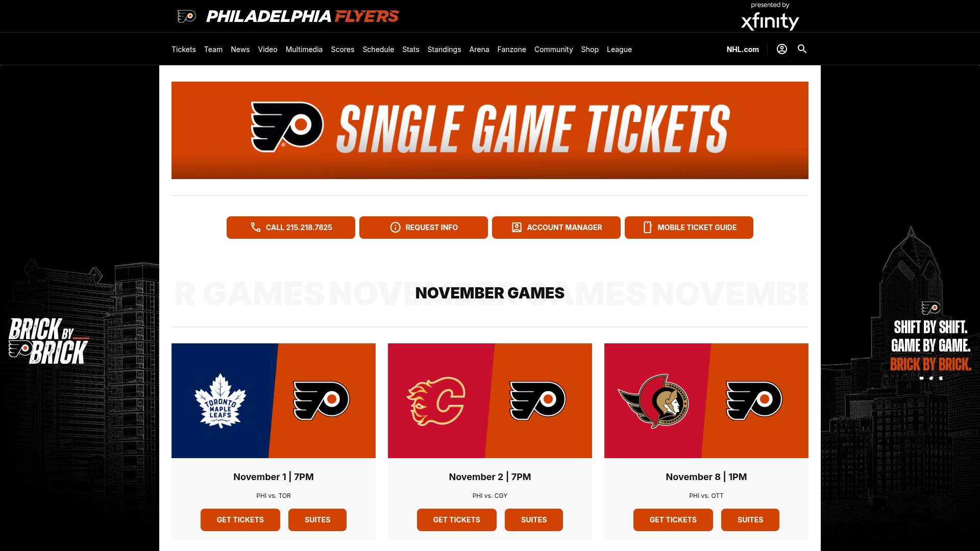980x551 pixels.
Task: Get tickets for PHI vs. TOR
Action: point(240,520)
